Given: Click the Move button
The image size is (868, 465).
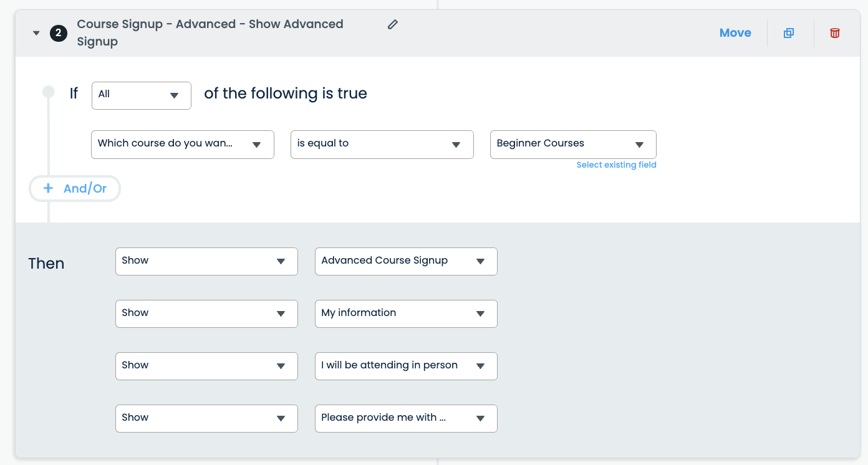Looking at the screenshot, I should click(x=735, y=33).
